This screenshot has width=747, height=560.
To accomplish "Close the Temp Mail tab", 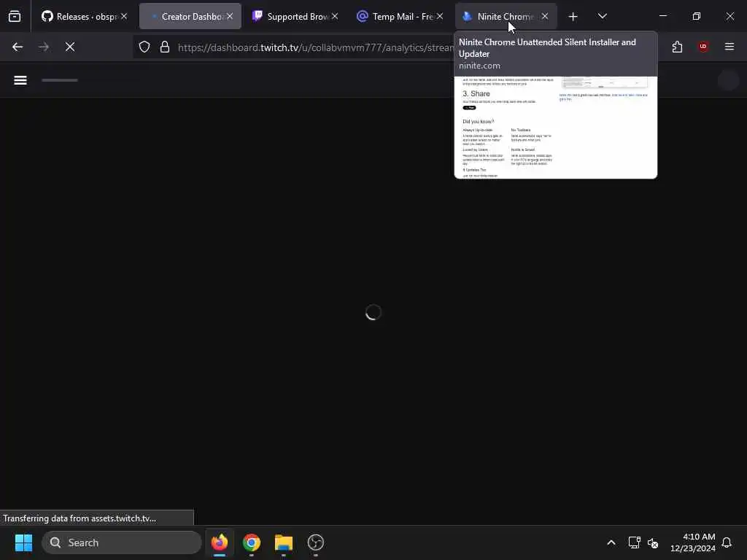I will pos(440,16).
